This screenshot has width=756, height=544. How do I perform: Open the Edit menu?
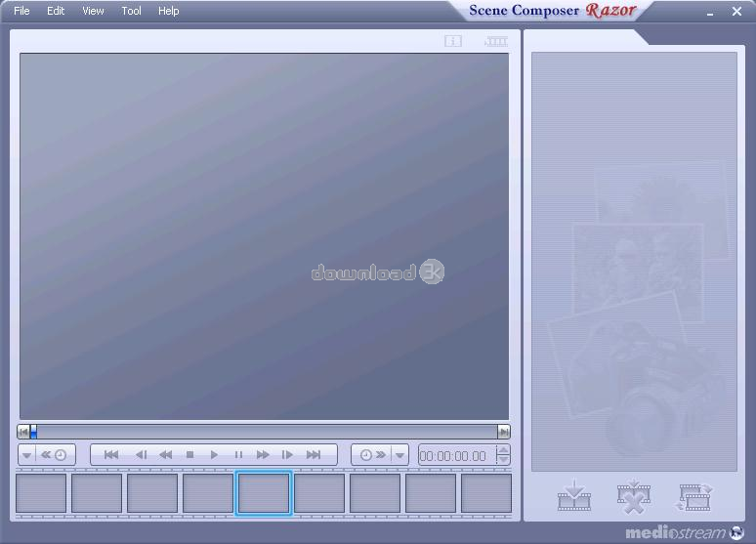point(56,11)
